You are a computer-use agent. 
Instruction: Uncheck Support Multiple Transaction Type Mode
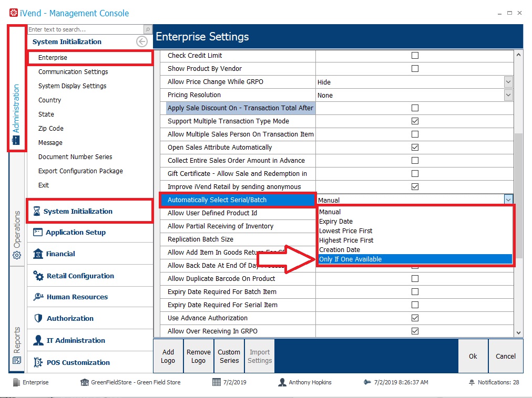click(415, 121)
